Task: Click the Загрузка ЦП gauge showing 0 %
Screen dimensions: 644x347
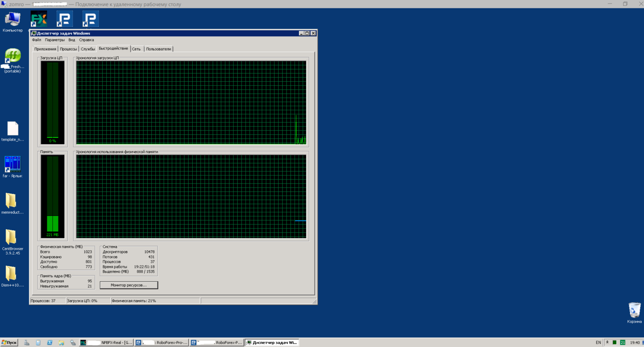Action: [52, 102]
